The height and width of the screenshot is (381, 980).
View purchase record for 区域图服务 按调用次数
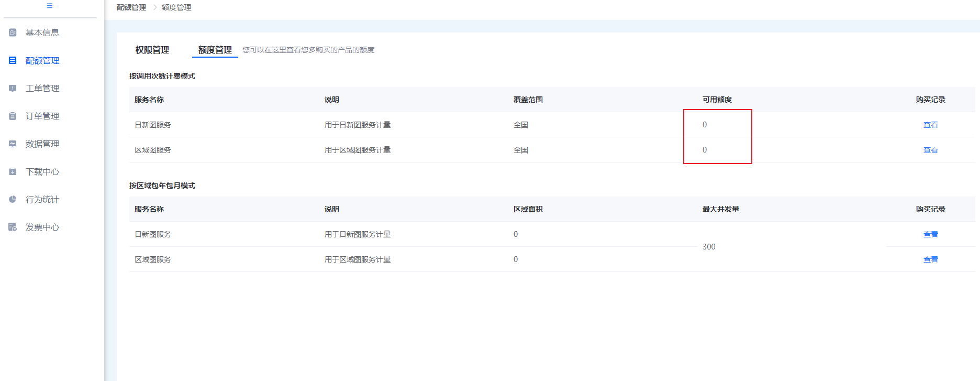click(x=931, y=150)
